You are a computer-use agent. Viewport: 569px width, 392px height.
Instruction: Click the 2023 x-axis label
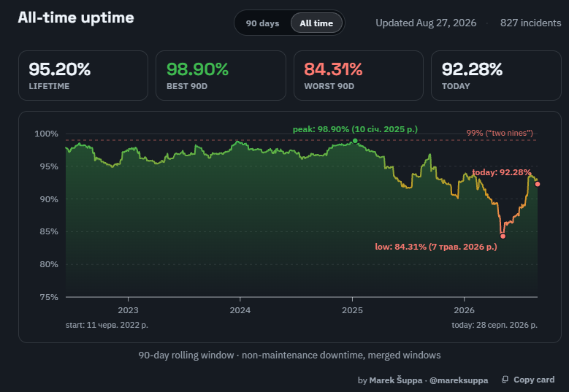pos(128,310)
